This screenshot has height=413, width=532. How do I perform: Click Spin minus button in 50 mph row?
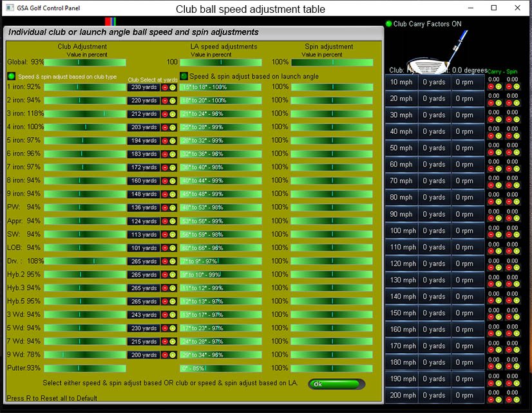(509, 152)
